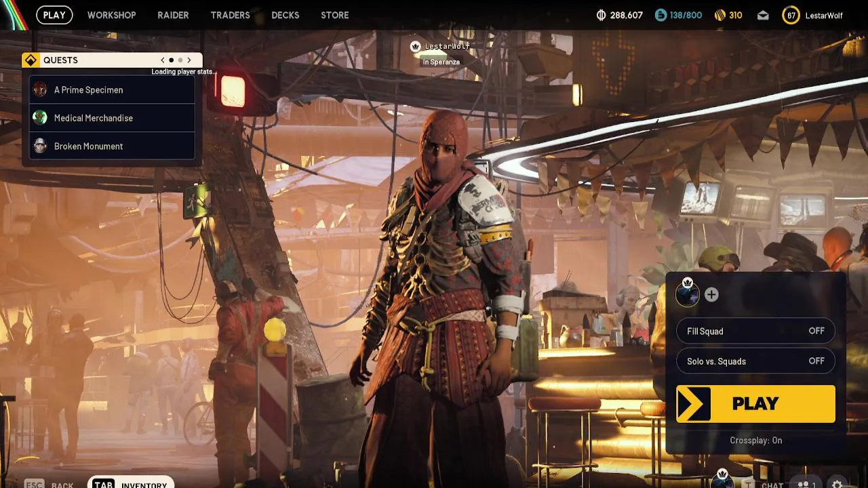
Task: Click the In Speranza status label
Action: [441, 62]
